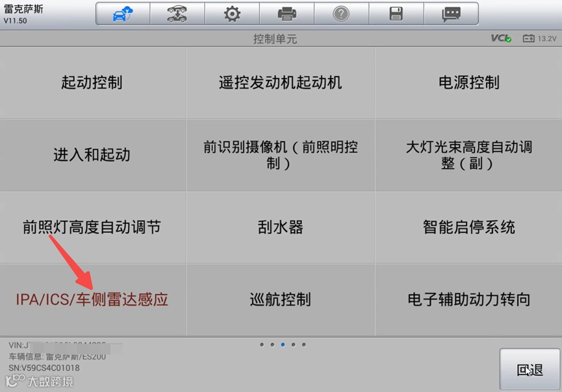562x392 pixels.
Task: Go to second page dot indicator
Action: pos(272,345)
